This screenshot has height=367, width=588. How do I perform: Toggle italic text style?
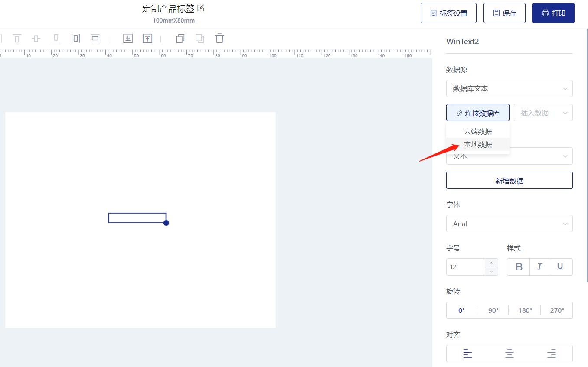pyautogui.click(x=539, y=267)
